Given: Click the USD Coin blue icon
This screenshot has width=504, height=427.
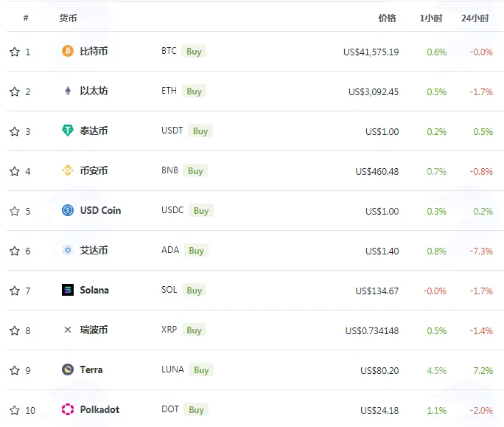Looking at the screenshot, I should 68,210.
